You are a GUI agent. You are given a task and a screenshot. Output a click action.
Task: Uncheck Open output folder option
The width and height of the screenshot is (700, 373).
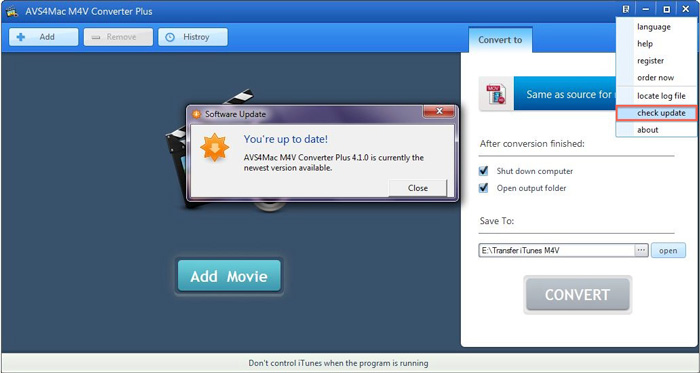point(483,188)
